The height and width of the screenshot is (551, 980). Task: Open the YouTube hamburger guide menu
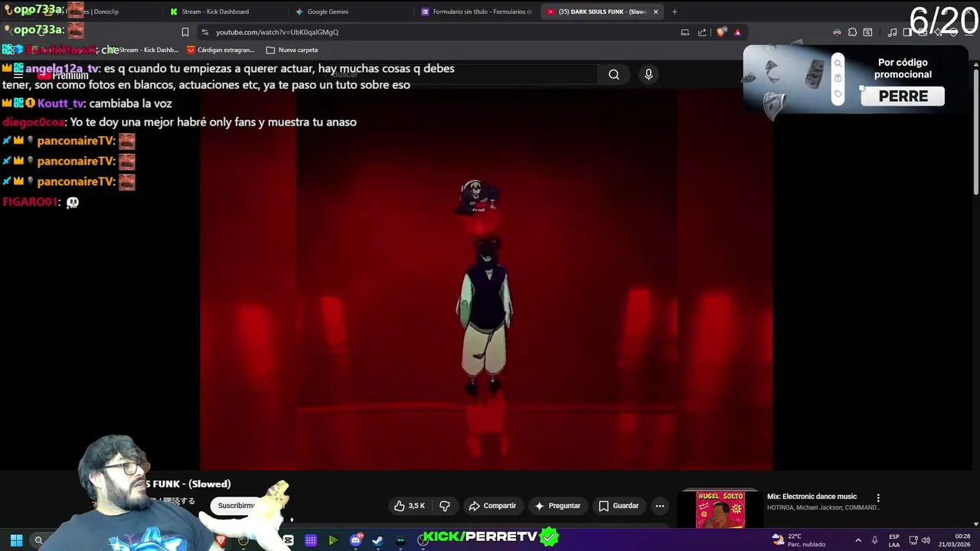point(18,75)
